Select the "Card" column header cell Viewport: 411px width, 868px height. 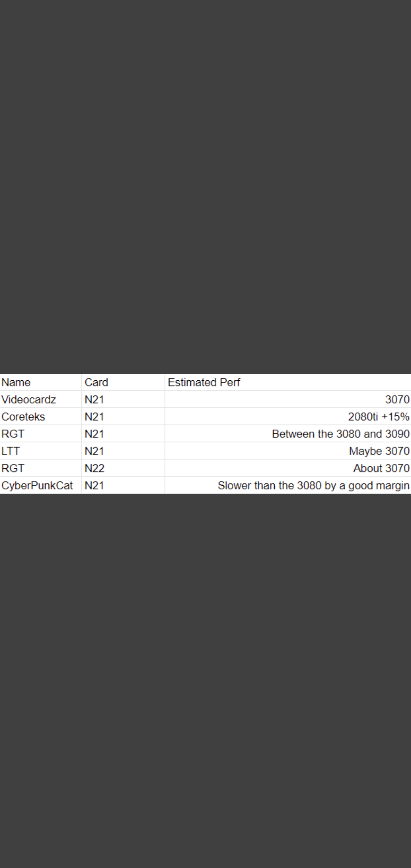[x=96, y=382]
